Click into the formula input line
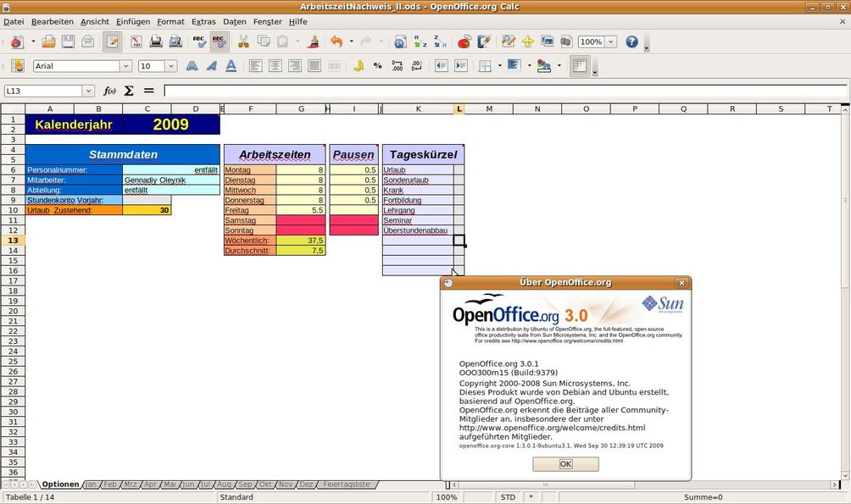851x504 pixels. point(504,91)
